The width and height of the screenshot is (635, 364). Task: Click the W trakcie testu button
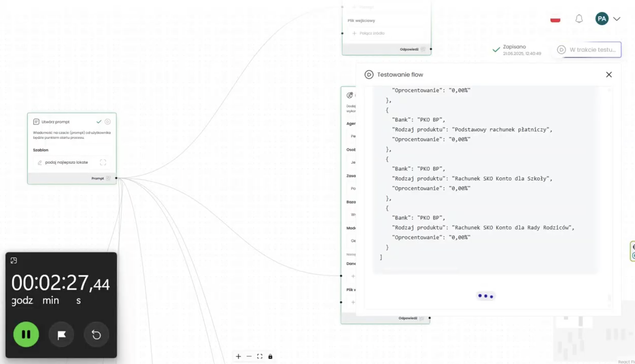tap(589, 50)
